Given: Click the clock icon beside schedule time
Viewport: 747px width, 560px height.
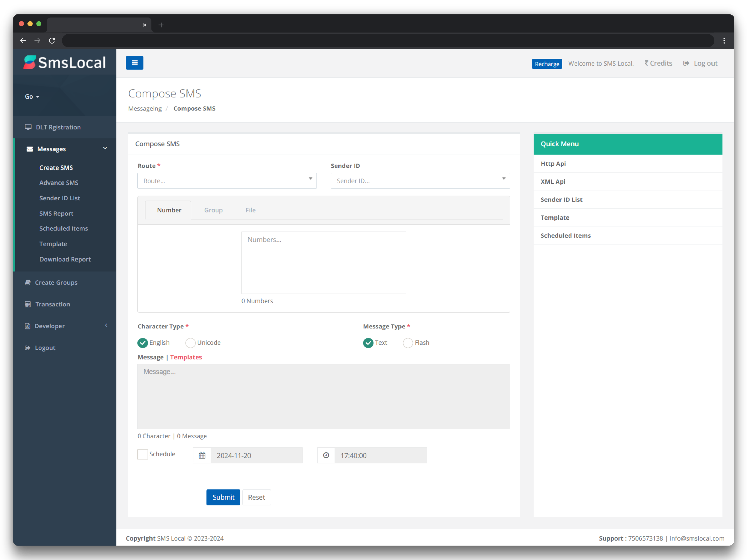Looking at the screenshot, I should tap(326, 455).
